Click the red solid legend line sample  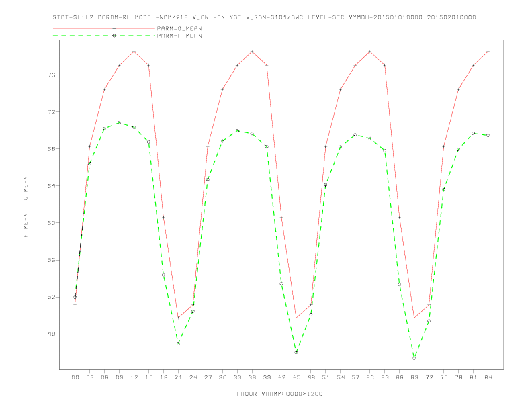104,28
